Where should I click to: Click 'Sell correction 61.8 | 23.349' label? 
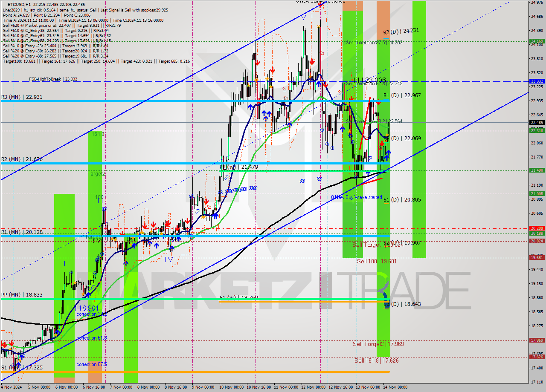point(374,84)
